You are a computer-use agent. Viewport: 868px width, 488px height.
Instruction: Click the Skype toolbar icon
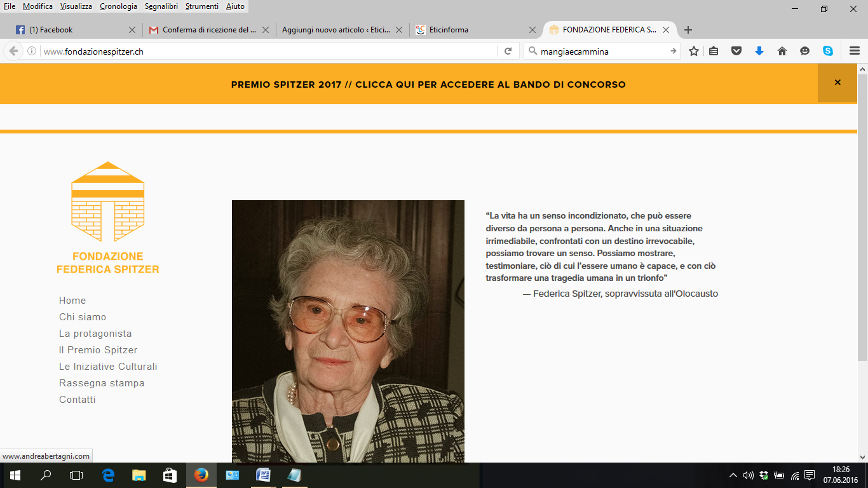828,51
